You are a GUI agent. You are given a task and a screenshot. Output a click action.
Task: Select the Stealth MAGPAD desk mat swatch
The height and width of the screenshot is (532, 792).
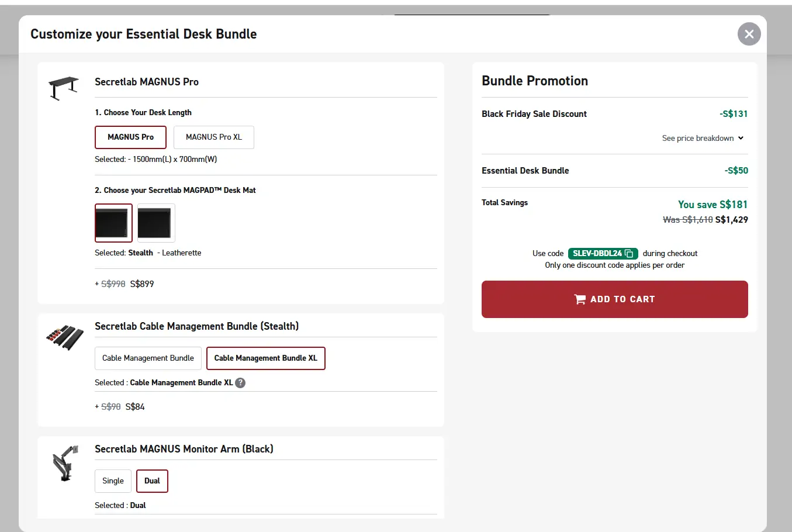click(x=113, y=223)
